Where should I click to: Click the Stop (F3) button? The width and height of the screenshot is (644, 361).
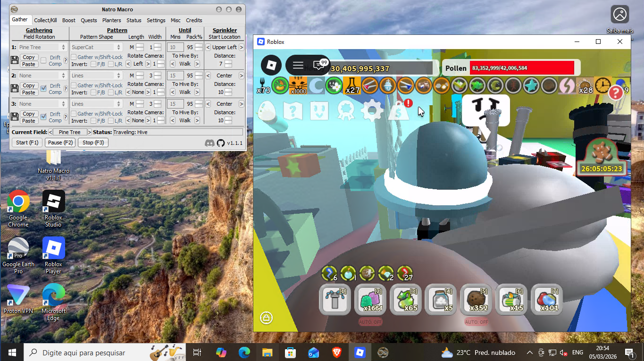point(93,143)
